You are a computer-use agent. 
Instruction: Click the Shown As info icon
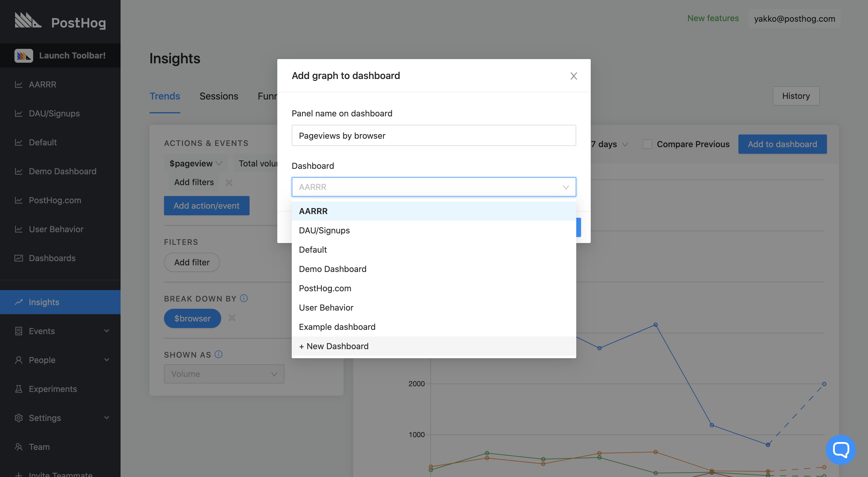(x=218, y=354)
